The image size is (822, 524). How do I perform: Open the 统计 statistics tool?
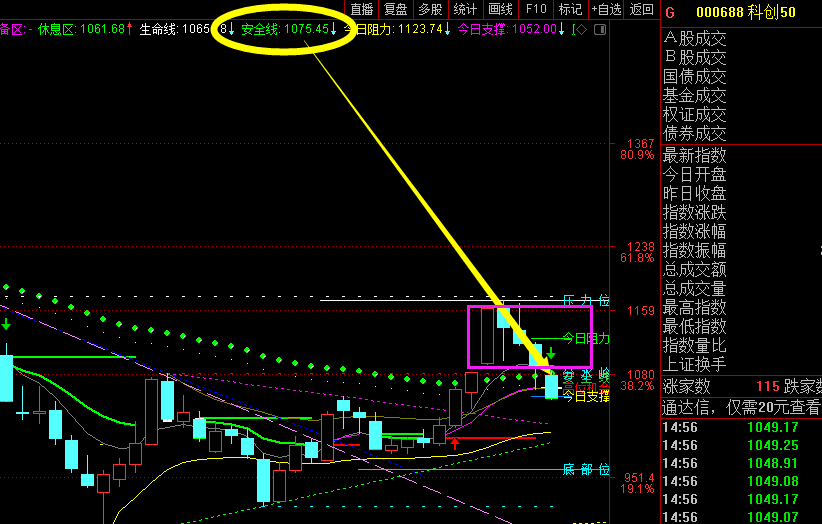tap(465, 9)
